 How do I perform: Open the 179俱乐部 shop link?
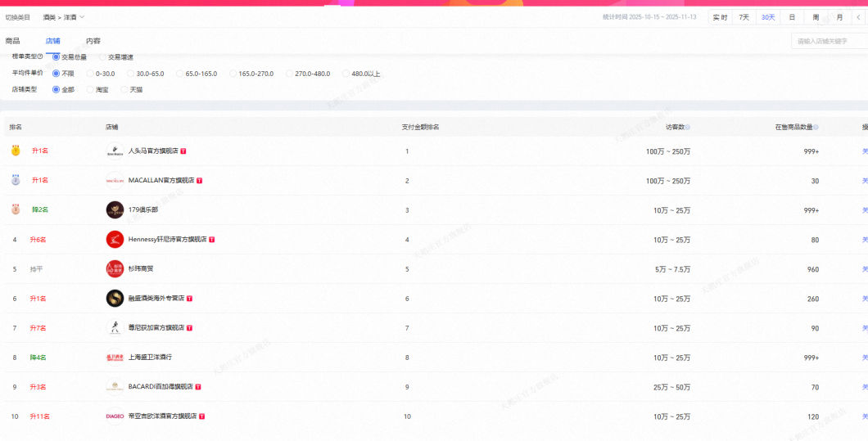(143, 209)
